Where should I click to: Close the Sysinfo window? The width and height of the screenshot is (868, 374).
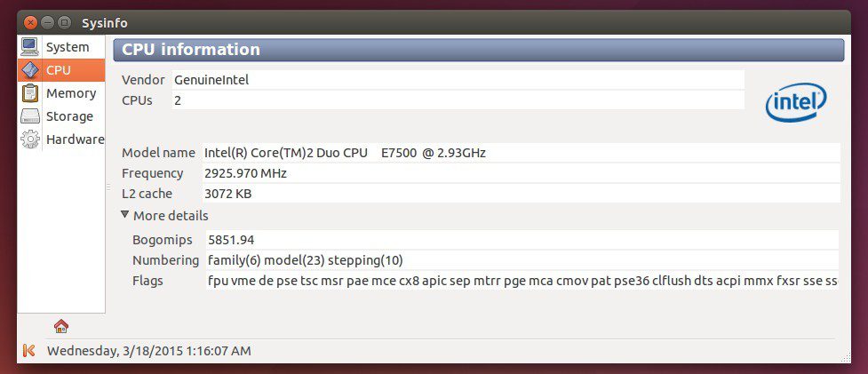tap(31, 22)
